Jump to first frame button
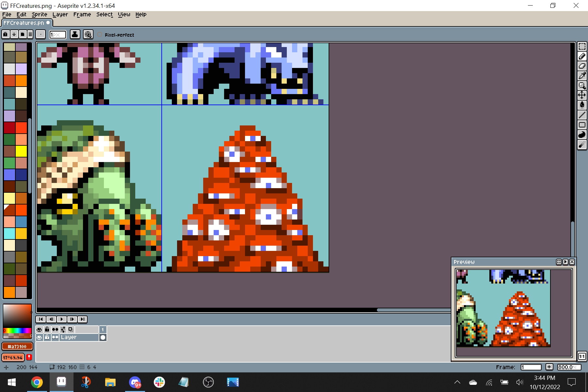 (x=41, y=319)
